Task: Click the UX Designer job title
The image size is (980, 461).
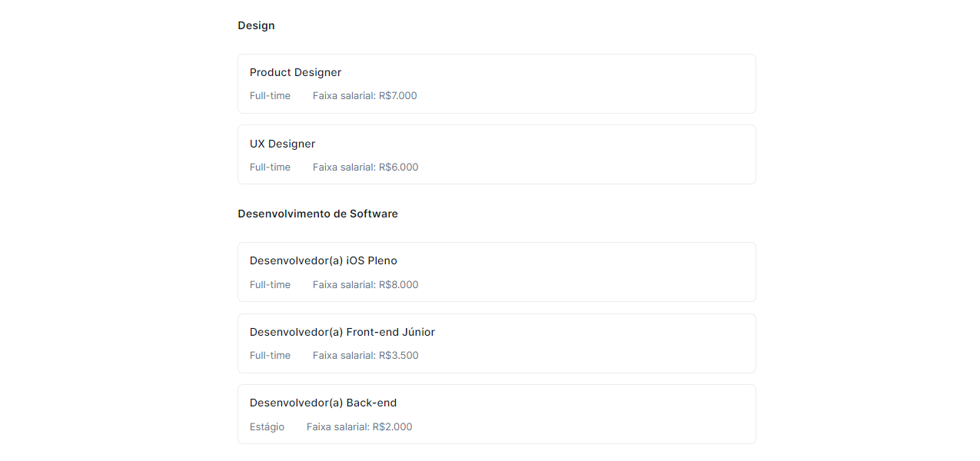Action: tap(282, 144)
